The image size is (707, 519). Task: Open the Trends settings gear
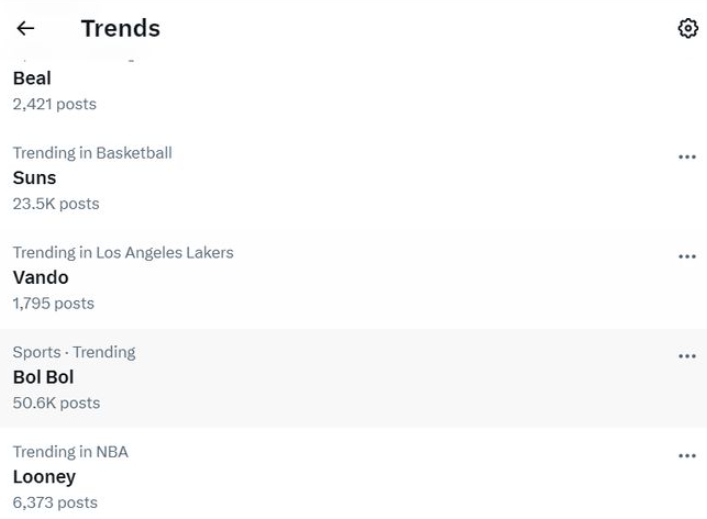[687, 29]
